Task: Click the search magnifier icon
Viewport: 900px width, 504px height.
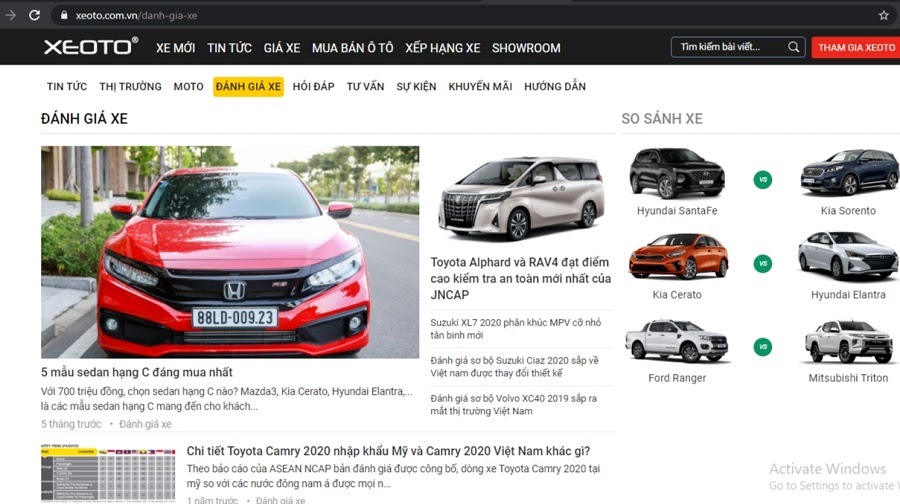Action: [x=794, y=47]
